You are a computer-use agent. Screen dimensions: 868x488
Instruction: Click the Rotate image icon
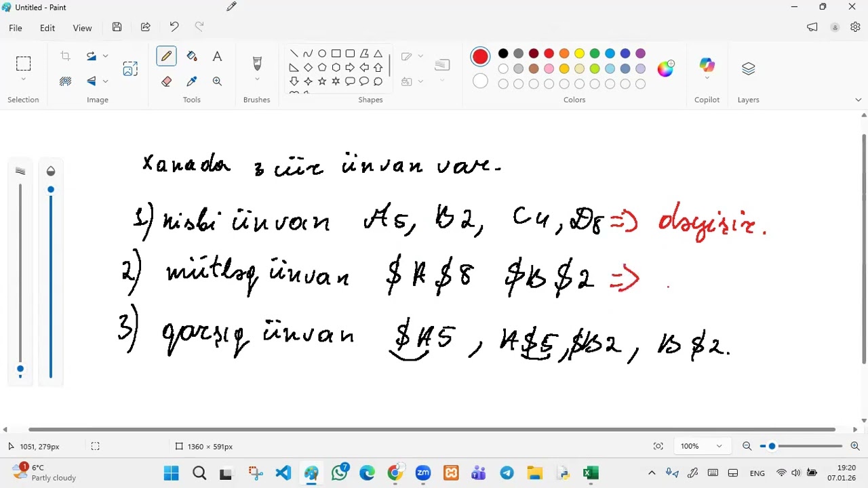[91, 56]
